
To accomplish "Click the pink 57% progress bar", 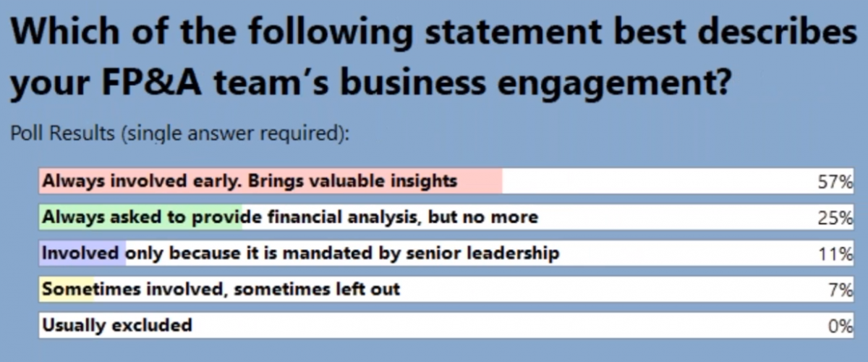I will click(271, 181).
